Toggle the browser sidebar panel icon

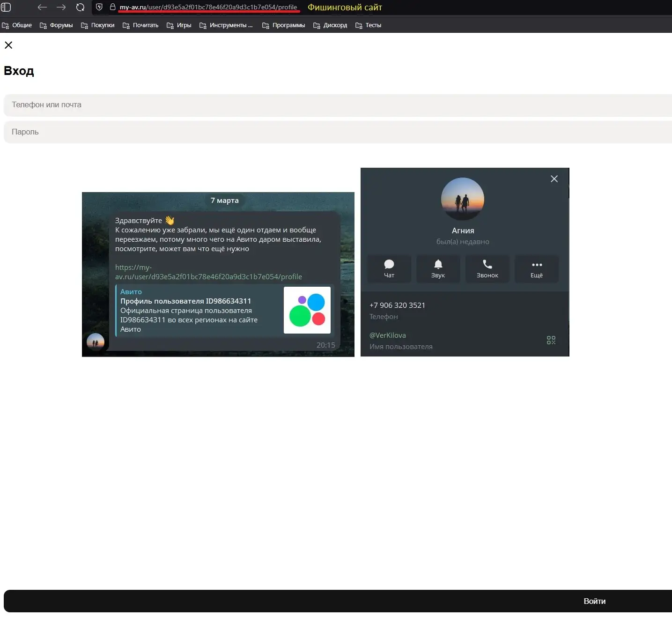pyautogui.click(x=6, y=7)
